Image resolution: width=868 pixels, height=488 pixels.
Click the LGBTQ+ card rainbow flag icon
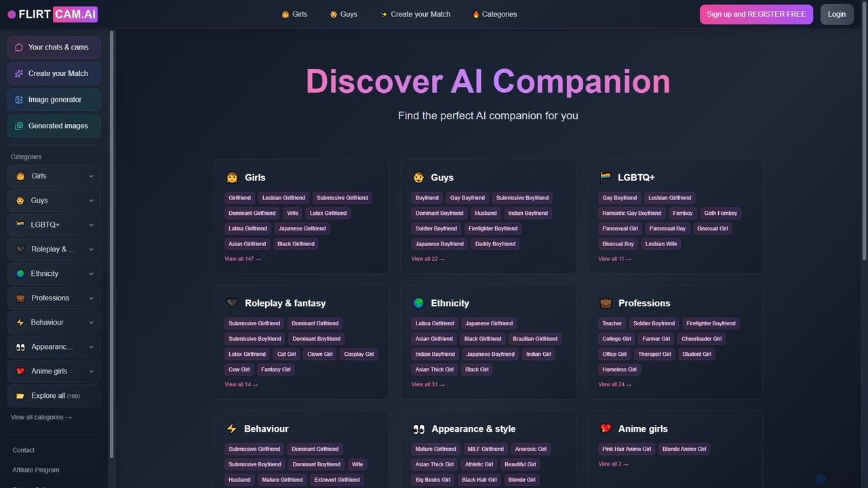pyautogui.click(x=606, y=178)
